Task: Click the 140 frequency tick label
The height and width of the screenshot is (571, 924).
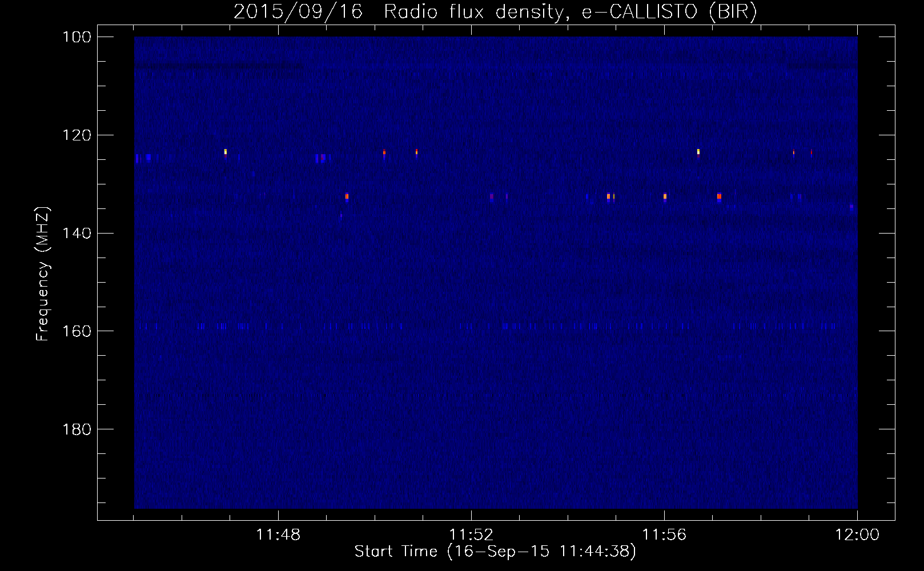Action: coord(77,234)
